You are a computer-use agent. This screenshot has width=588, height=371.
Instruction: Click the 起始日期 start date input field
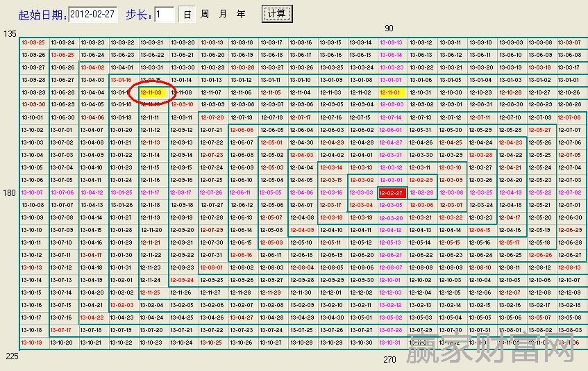94,15
